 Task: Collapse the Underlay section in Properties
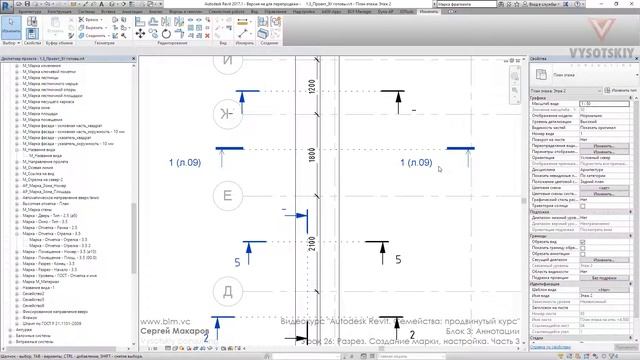(631, 212)
